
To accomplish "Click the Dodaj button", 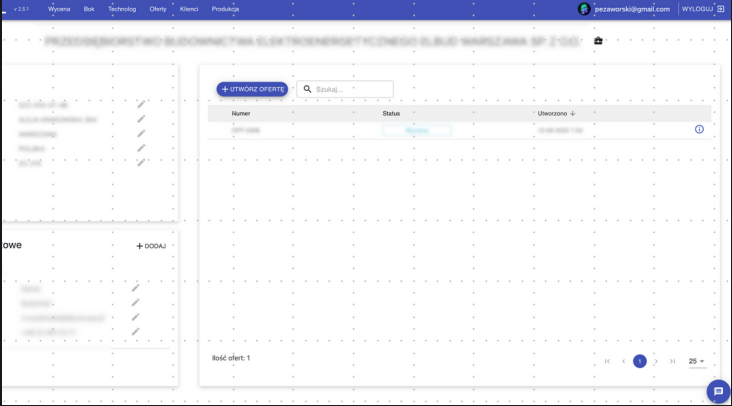I will point(151,246).
